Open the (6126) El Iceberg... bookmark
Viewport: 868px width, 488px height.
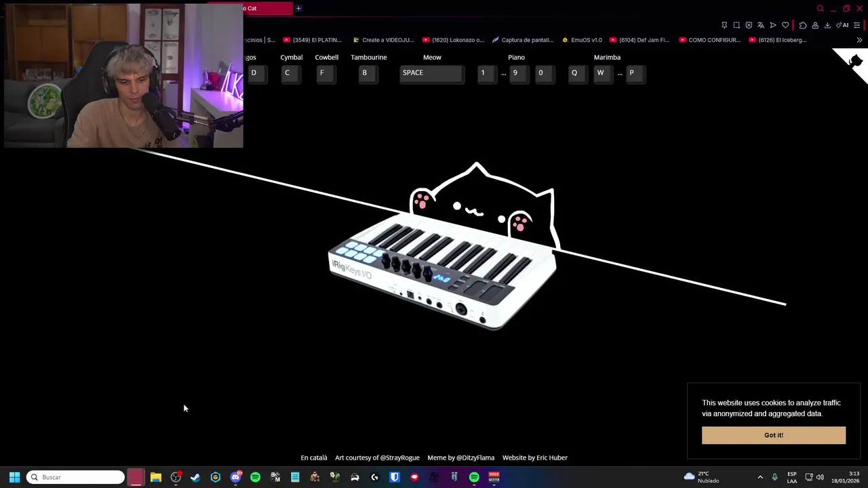tap(777, 40)
